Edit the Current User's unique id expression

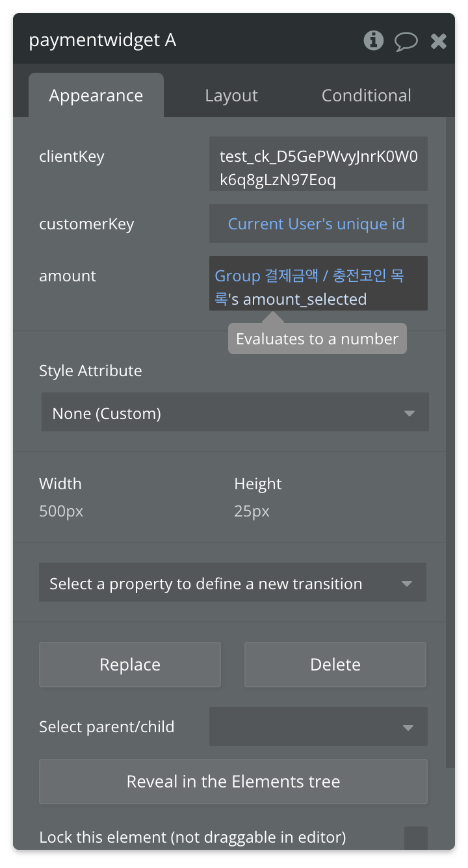[x=317, y=224]
